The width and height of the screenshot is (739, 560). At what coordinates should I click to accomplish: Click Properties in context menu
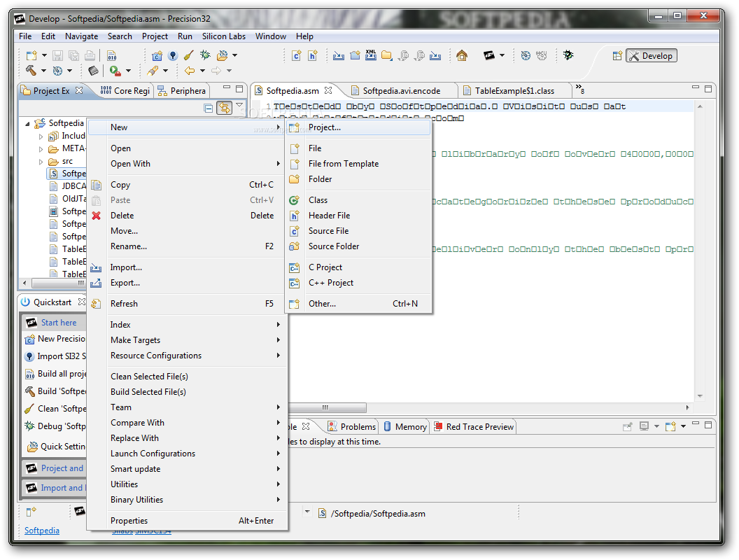(x=188, y=520)
